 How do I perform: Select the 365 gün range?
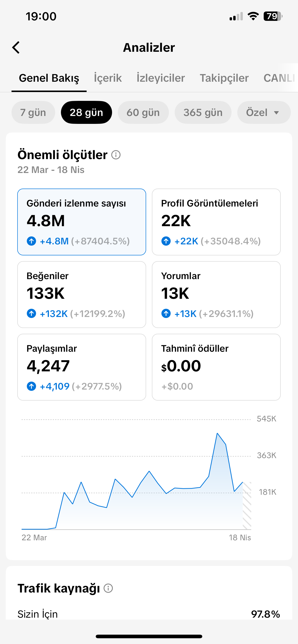203,113
